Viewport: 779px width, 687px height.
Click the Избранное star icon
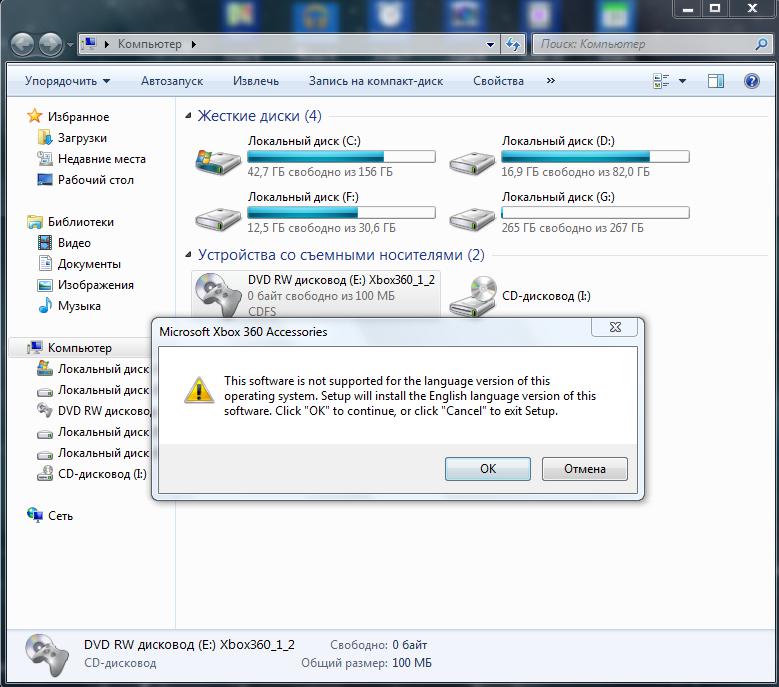[35, 116]
